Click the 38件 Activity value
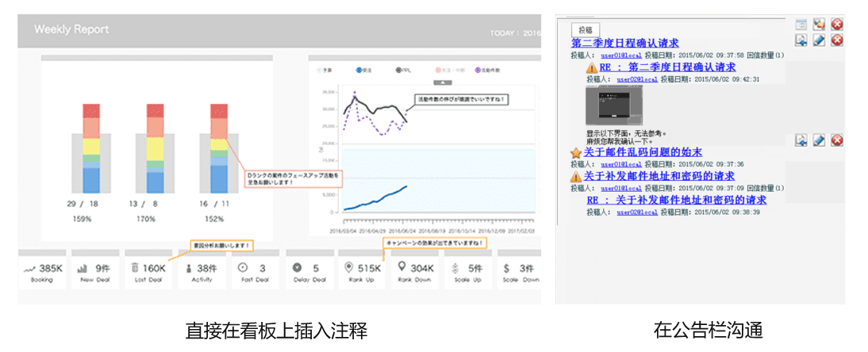Screen dimensions: 868x352 point(206,269)
